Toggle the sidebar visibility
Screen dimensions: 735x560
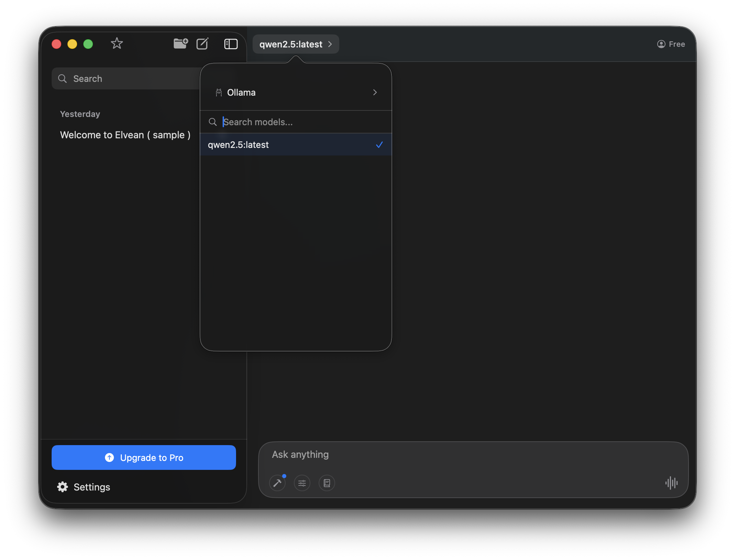point(231,44)
